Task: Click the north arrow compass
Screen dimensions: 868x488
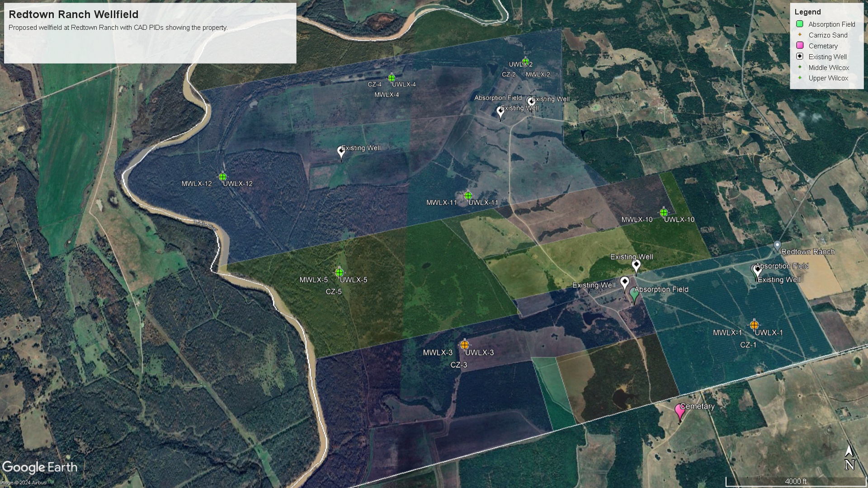Action: point(849,457)
